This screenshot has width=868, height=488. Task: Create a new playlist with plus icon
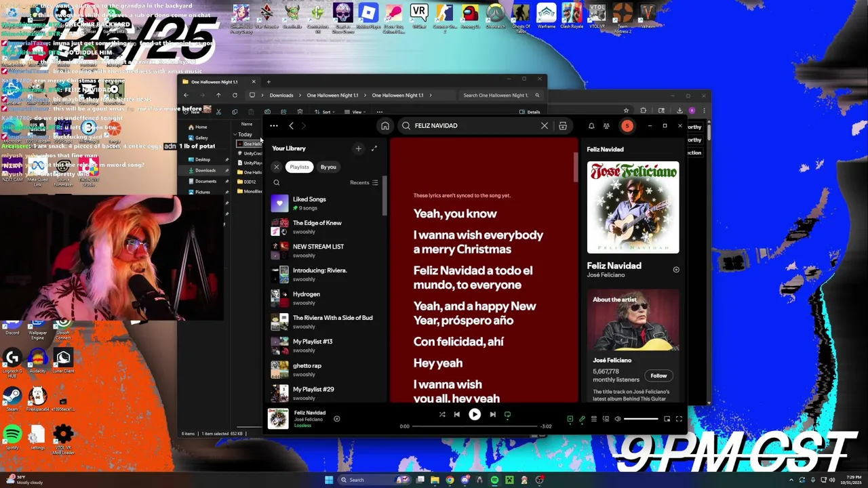pos(359,148)
